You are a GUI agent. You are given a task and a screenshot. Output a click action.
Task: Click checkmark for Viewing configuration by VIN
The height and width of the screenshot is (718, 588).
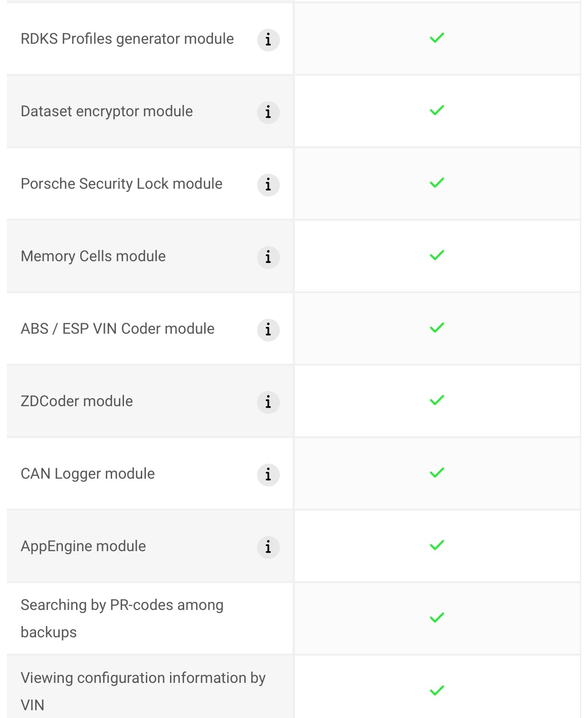[437, 690]
